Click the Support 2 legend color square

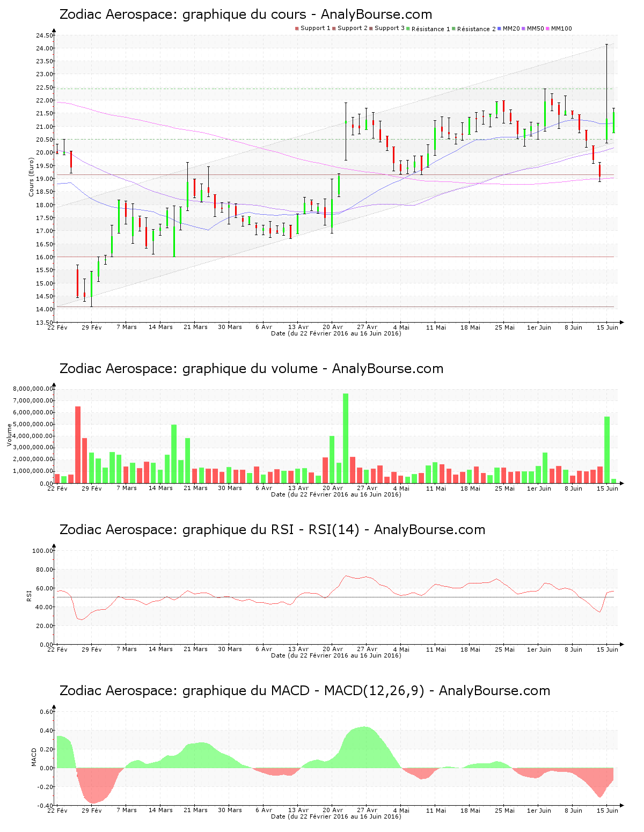[x=334, y=28]
